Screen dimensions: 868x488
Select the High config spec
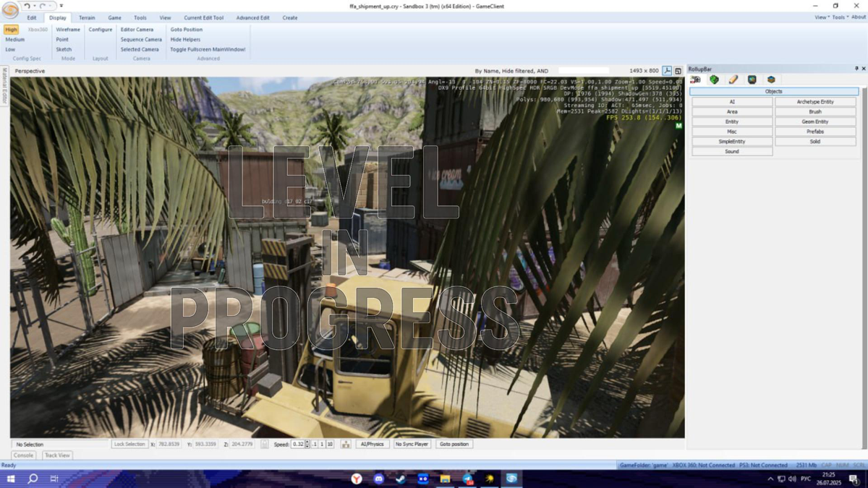pos(11,30)
